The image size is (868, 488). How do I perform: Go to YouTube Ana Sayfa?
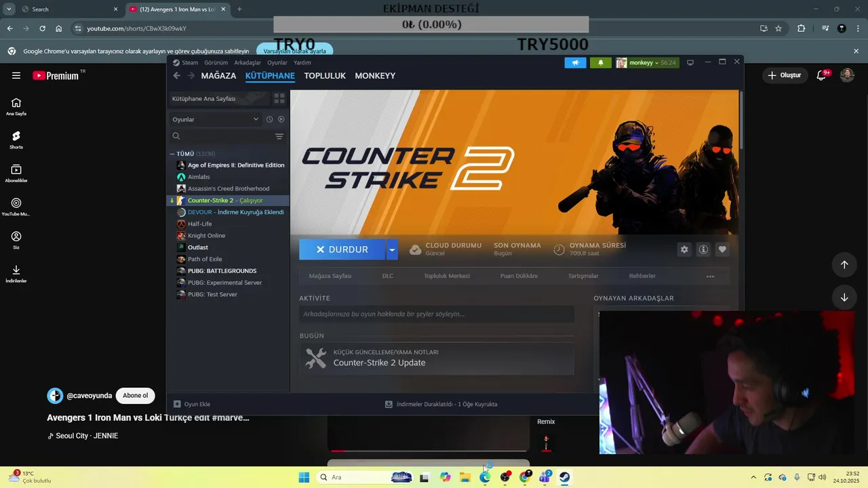click(16, 106)
